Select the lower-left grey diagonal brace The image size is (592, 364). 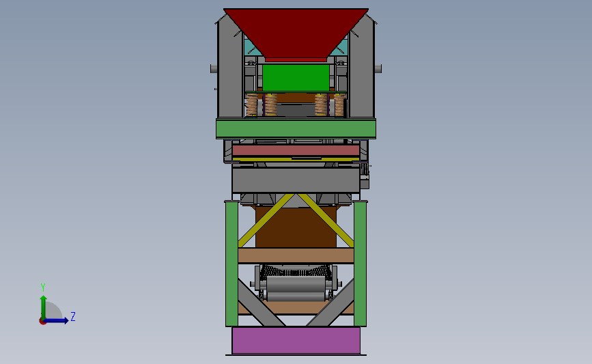pos(261,303)
